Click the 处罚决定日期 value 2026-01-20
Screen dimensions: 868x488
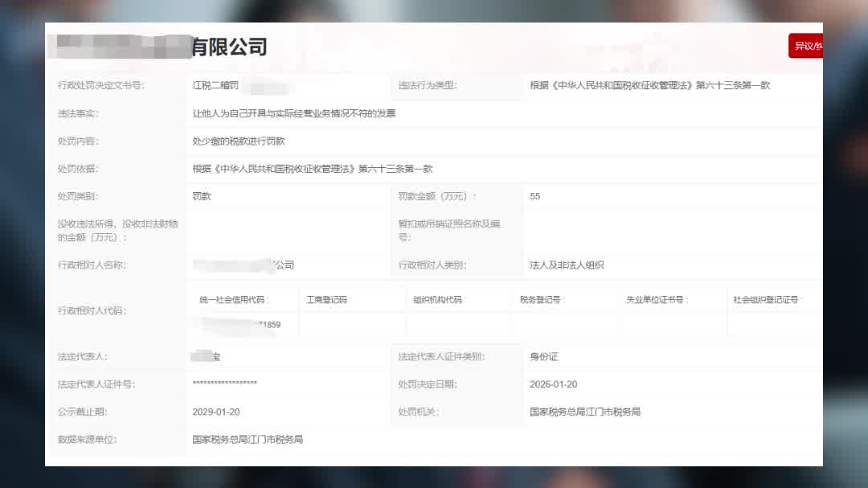tap(553, 384)
